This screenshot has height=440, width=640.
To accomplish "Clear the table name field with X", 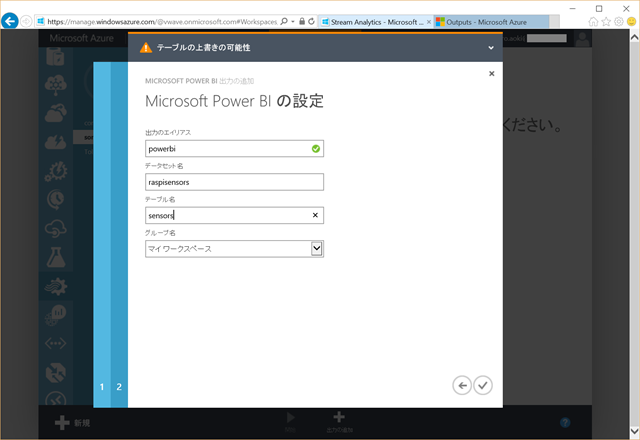I will pos(315,215).
